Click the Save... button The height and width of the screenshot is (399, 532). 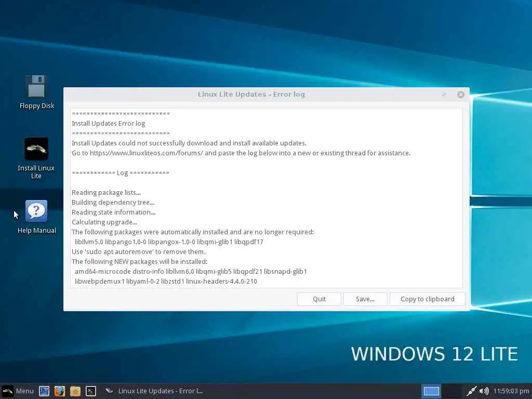(365, 299)
